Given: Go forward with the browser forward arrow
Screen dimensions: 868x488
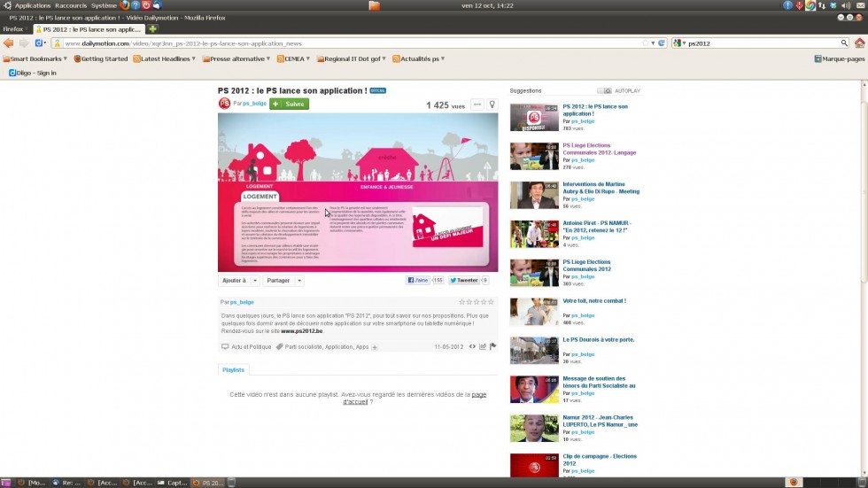Looking at the screenshot, I should click(24, 43).
